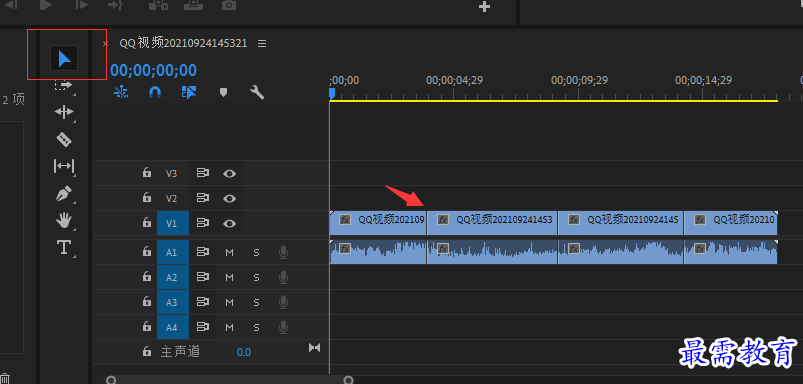Screen dimensions: 803x384
Task: Toggle A2 track targeting
Action: (173, 278)
